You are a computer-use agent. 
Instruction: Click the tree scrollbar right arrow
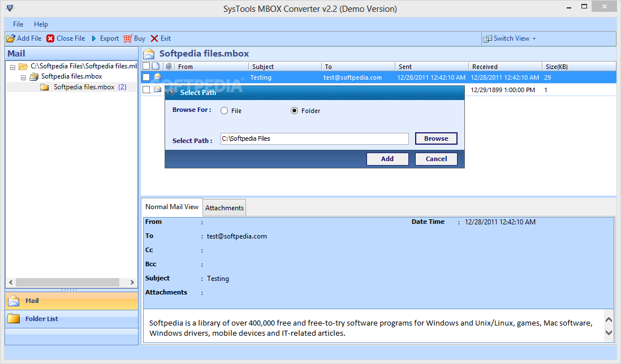pos(132,282)
